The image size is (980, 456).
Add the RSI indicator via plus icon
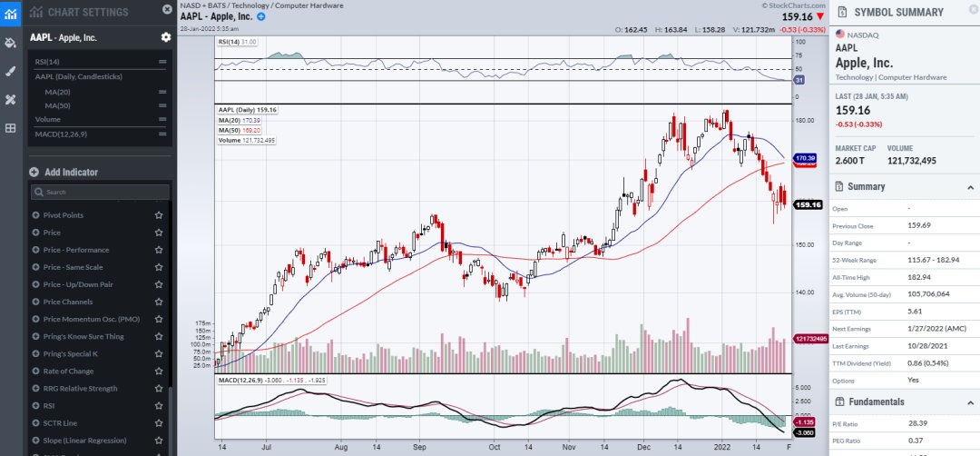[35, 406]
